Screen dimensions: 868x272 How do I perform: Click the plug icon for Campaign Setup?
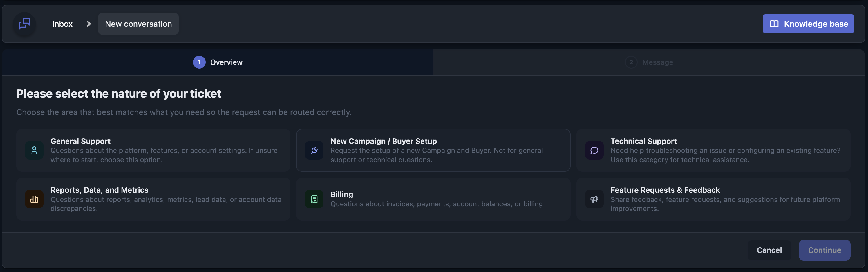(314, 150)
